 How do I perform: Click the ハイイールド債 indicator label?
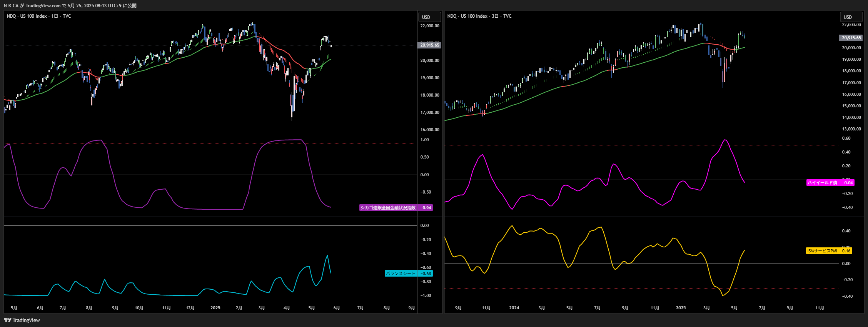pyautogui.click(x=823, y=183)
